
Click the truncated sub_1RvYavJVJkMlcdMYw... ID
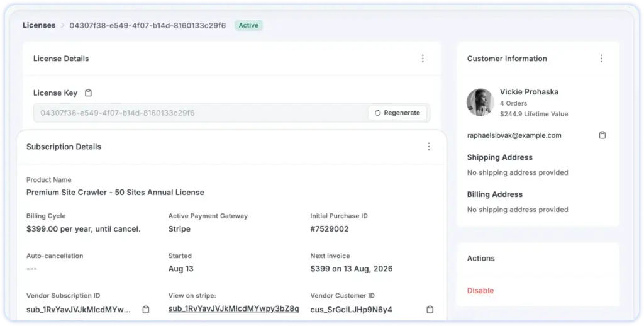(x=79, y=310)
